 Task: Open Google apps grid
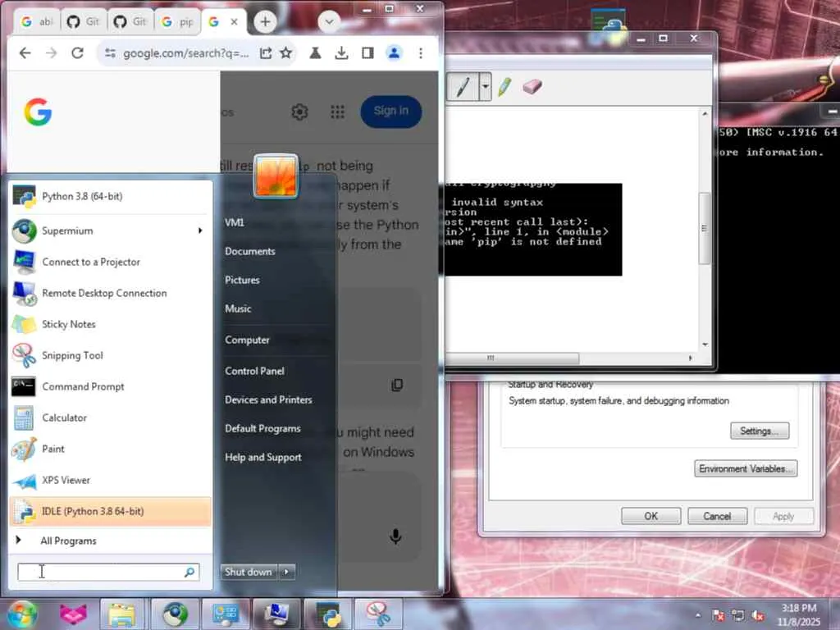pyautogui.click(x=337, y=112)
